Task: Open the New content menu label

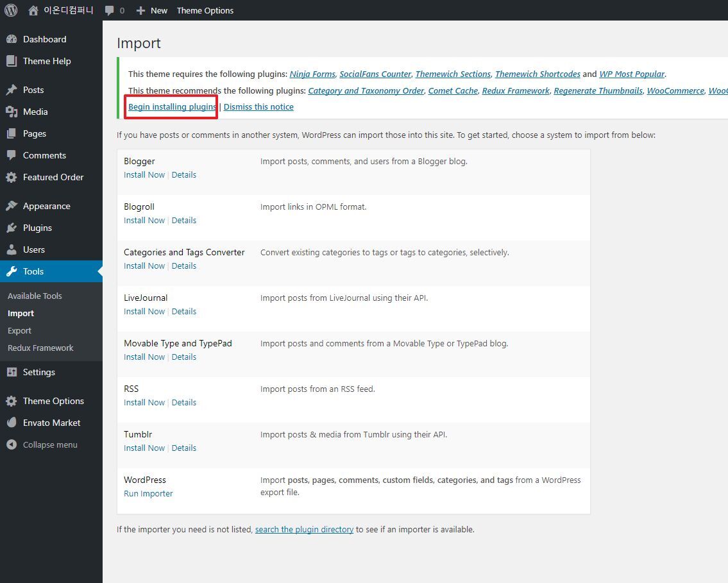Action: (x=159, y=11)
